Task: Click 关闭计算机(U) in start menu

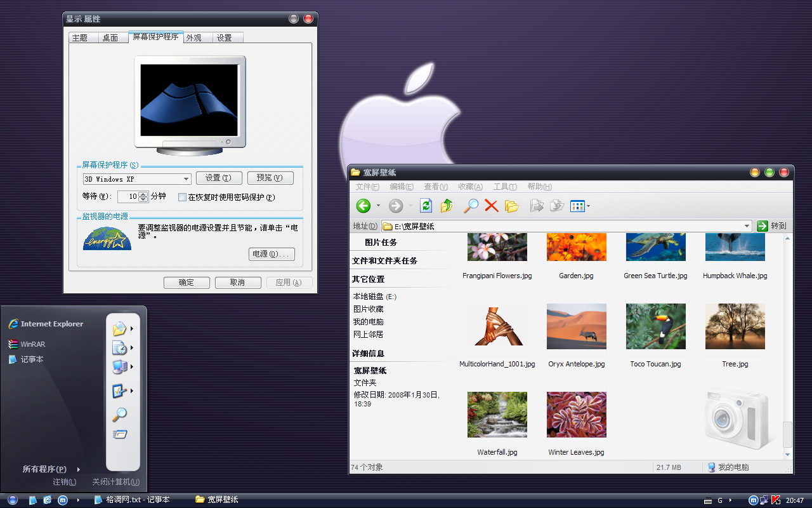Action: click(115, 482)
